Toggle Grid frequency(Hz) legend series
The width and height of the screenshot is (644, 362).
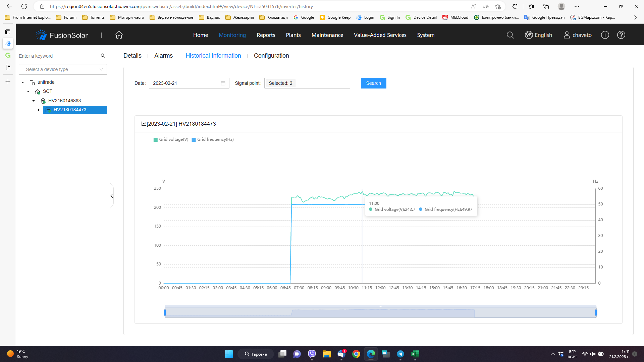click(213, 139)
